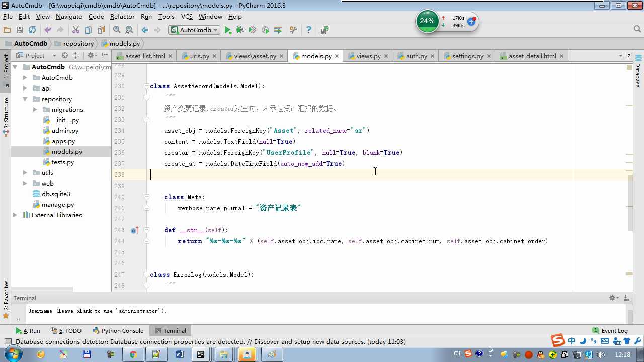Toggle the Database side tool window
The height and width of the screenshot is (362, 644).
638,71
